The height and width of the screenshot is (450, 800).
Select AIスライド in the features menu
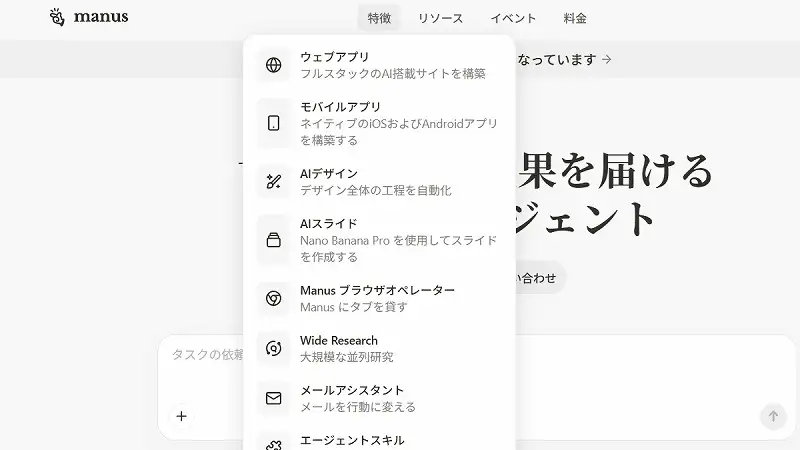click(379, 240)
